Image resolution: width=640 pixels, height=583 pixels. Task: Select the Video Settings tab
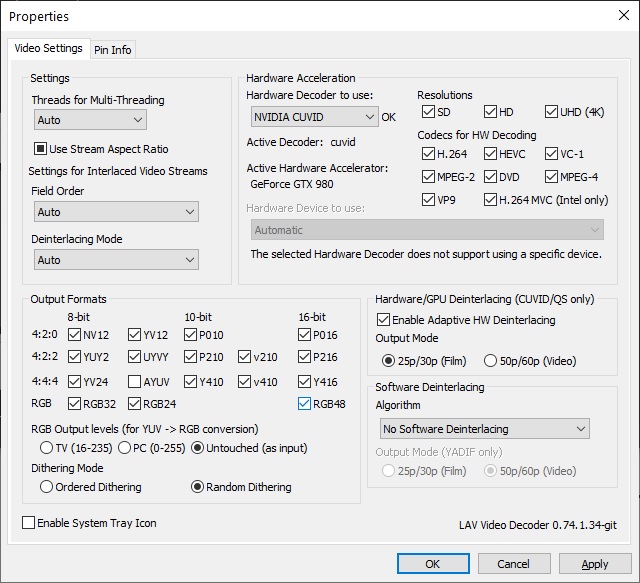pyautogui.click(x=48, y=48)
